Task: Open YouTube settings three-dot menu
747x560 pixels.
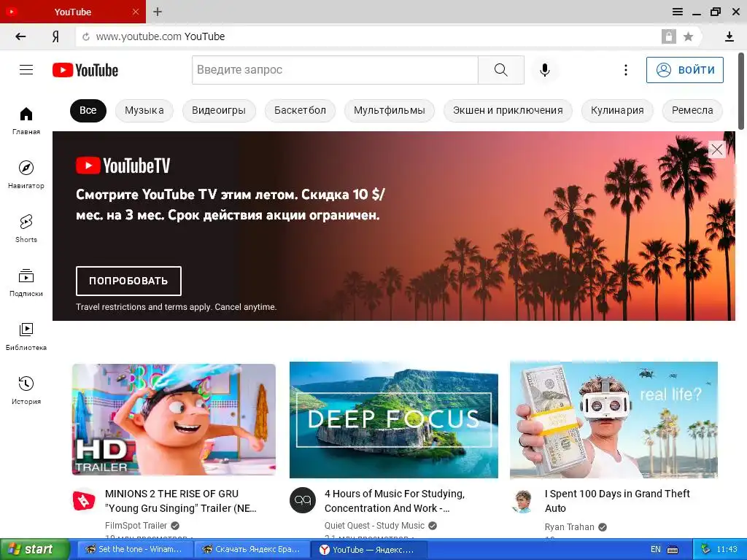Action: 625,70
